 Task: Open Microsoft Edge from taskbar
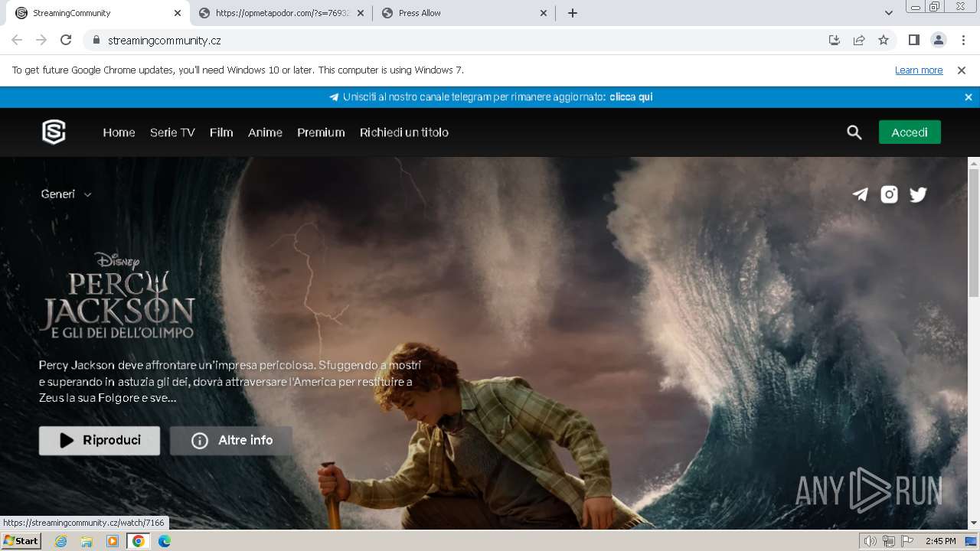[165, 541]
